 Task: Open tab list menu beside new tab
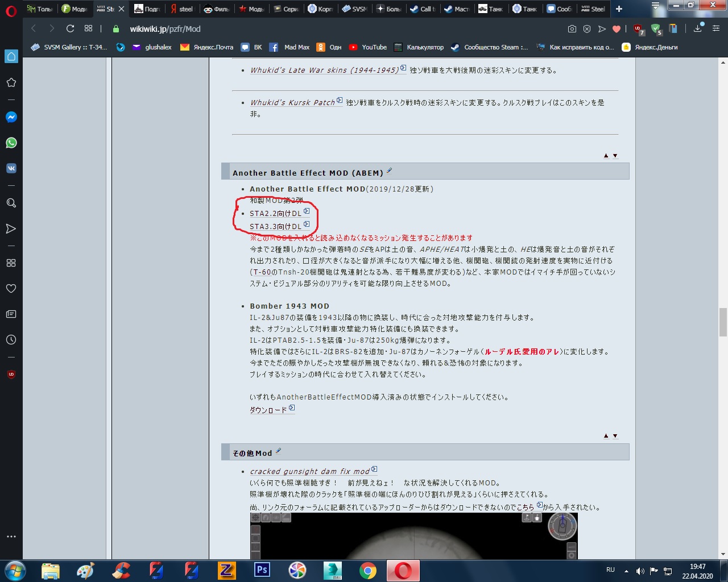(655, 6)
